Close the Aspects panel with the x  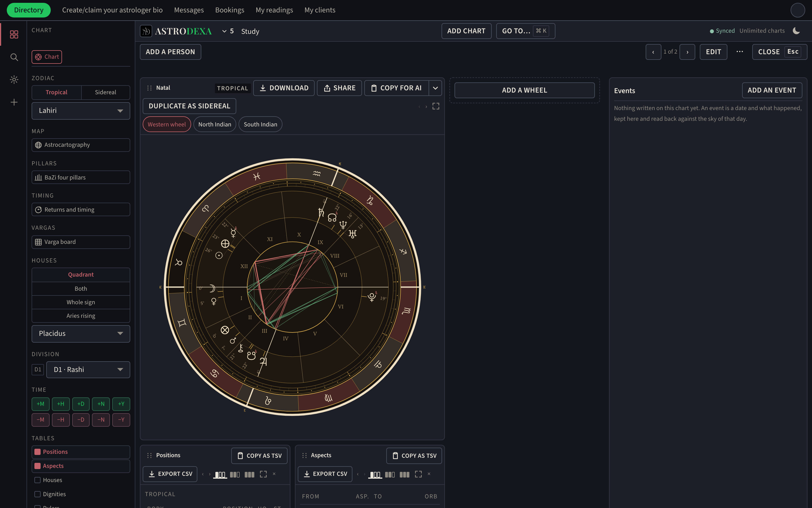point(429,474)
